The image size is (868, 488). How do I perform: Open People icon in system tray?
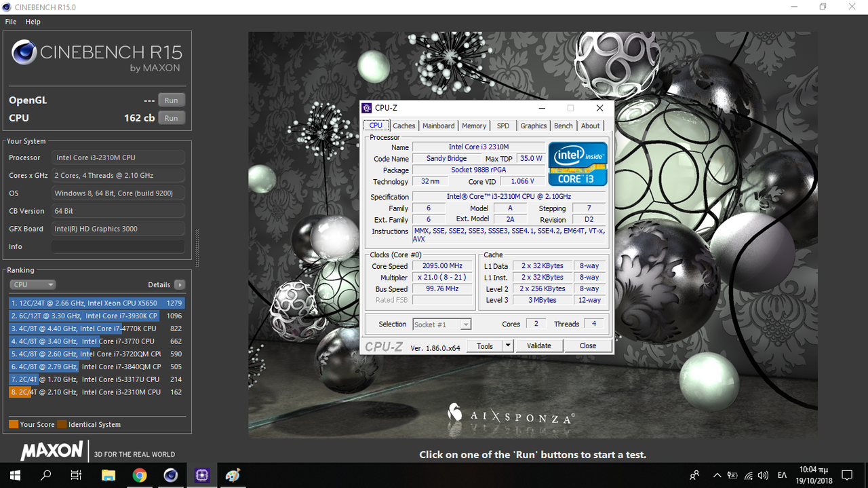[694, 475]
